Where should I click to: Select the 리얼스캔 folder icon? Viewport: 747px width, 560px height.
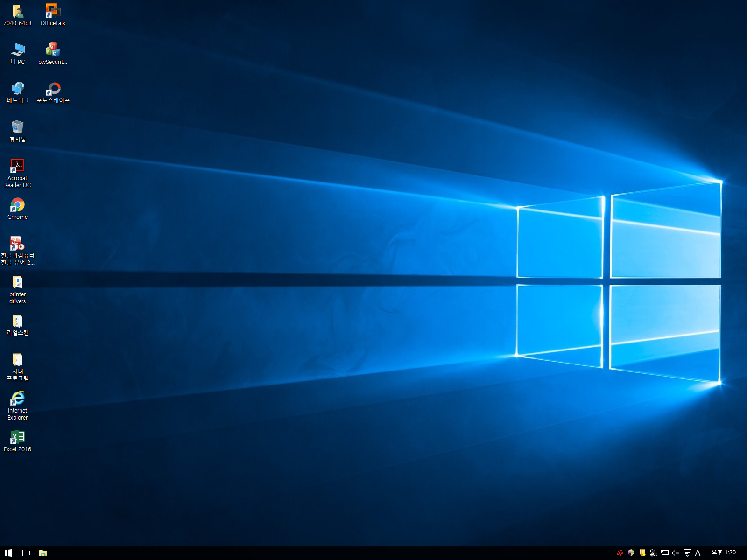18,325
